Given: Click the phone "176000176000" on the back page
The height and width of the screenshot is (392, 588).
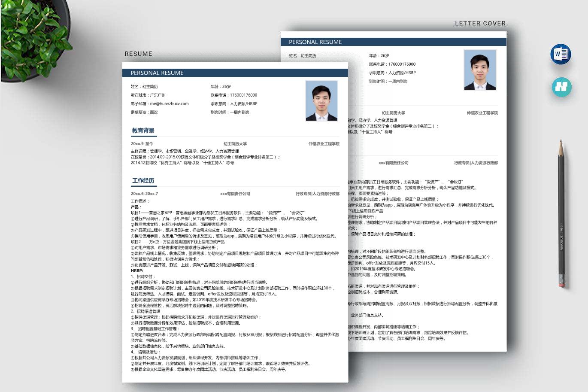Looking at the screenshot, I should tap(402, 64).
